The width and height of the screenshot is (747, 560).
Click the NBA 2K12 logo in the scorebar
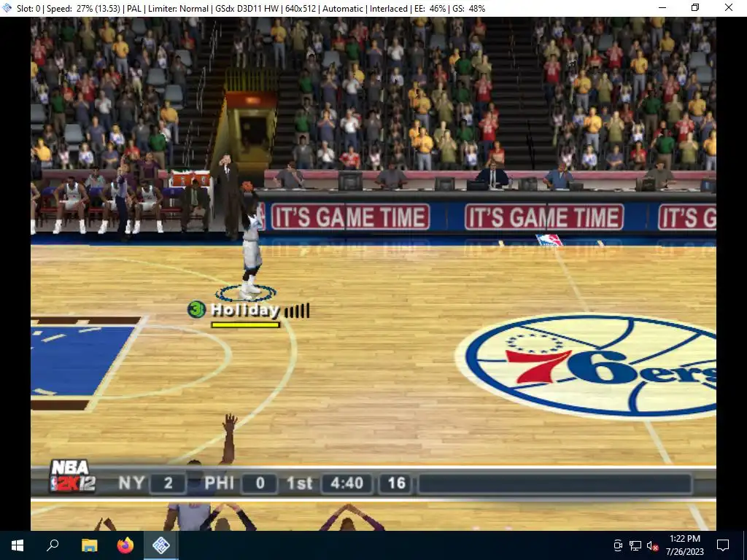73,475
